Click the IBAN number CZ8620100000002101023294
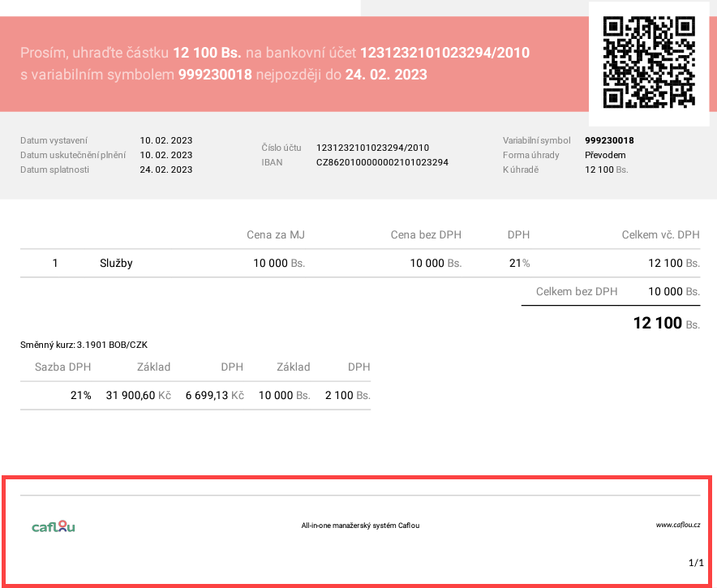The height and width of the screenshot is (588, 717). pos(382,162)
